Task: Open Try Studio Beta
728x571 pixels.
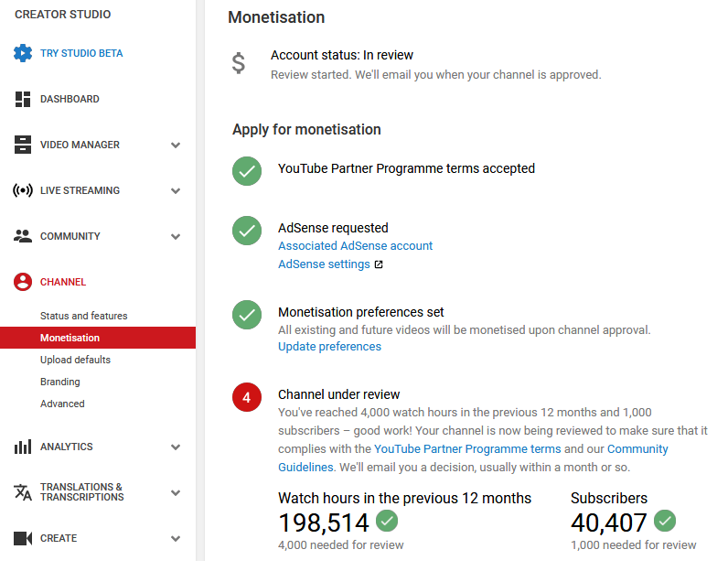Action: pos(81,53)
